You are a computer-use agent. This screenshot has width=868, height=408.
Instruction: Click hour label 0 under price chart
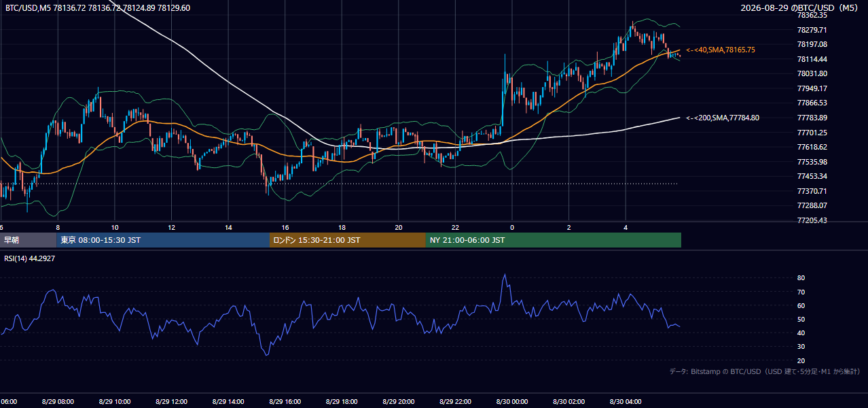(x=512, y=227)
